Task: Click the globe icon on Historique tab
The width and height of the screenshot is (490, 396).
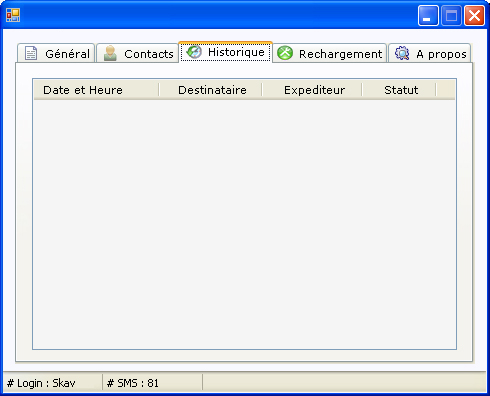Action: point(194,52)
